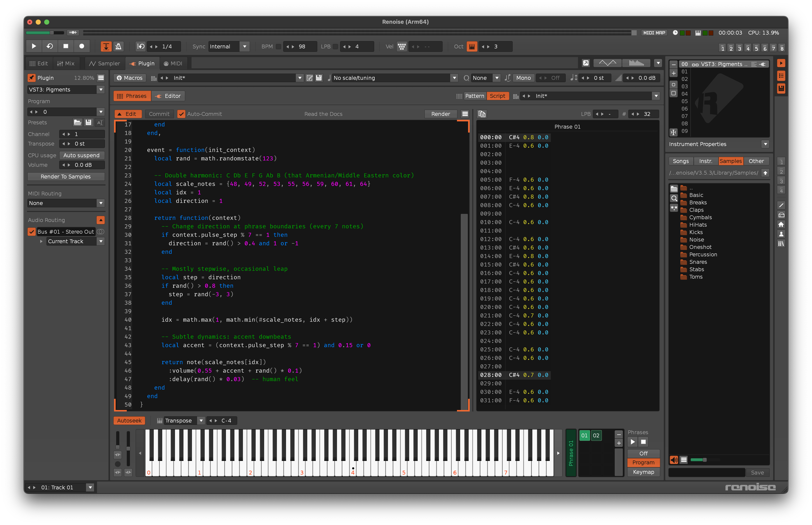Select the Songs tab in browser
The width and height of the screenshot is (812, 525).
click(x=680, y=161)
